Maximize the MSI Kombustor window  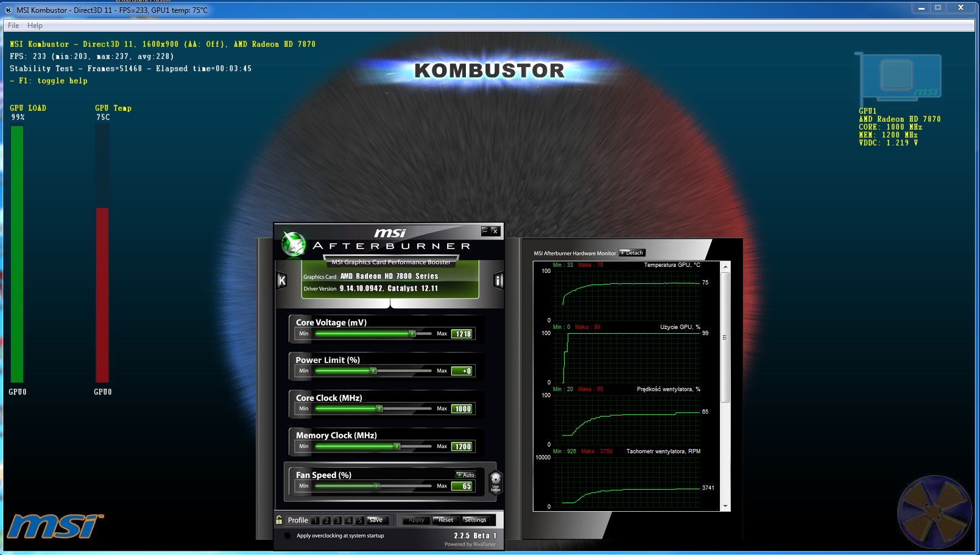pyautogui.click(x=938, y=8)
